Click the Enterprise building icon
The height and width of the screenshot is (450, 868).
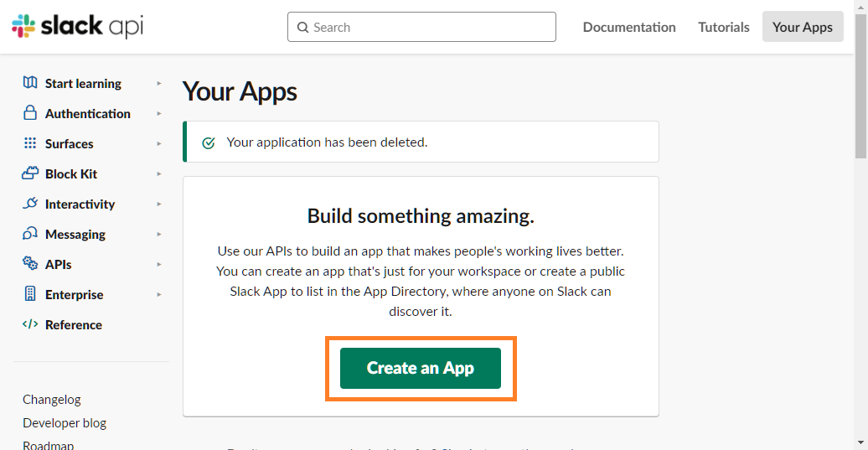coord(30,294)
